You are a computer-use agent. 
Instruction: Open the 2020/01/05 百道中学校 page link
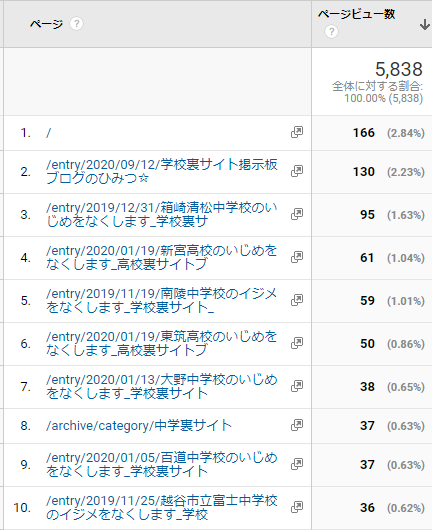(162, 464)
